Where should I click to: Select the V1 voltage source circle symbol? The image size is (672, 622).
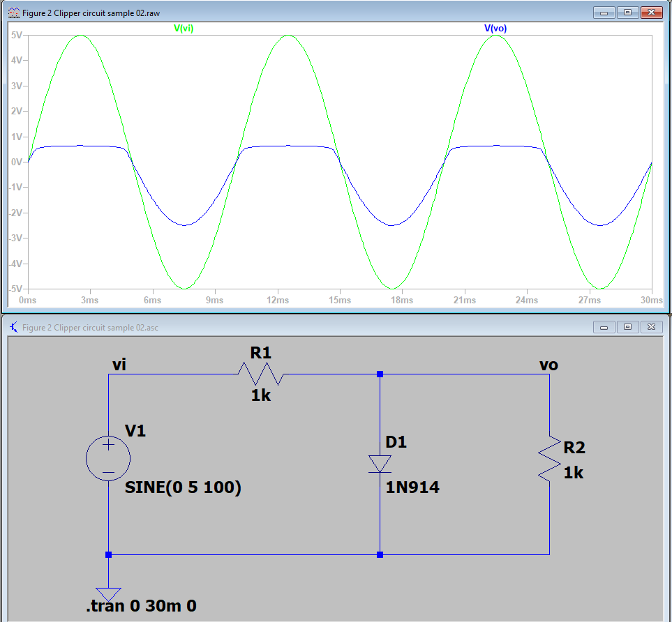(x=108, y=458)
